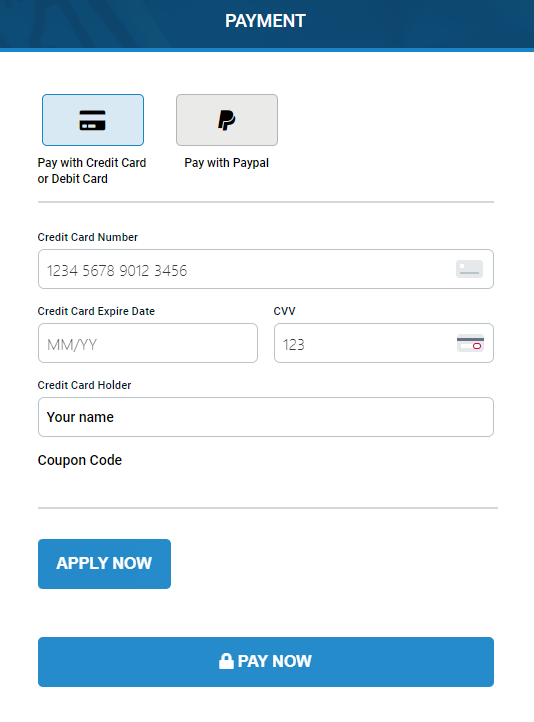
Task: Click into the MM/YY expire date field
Action: 148,343
